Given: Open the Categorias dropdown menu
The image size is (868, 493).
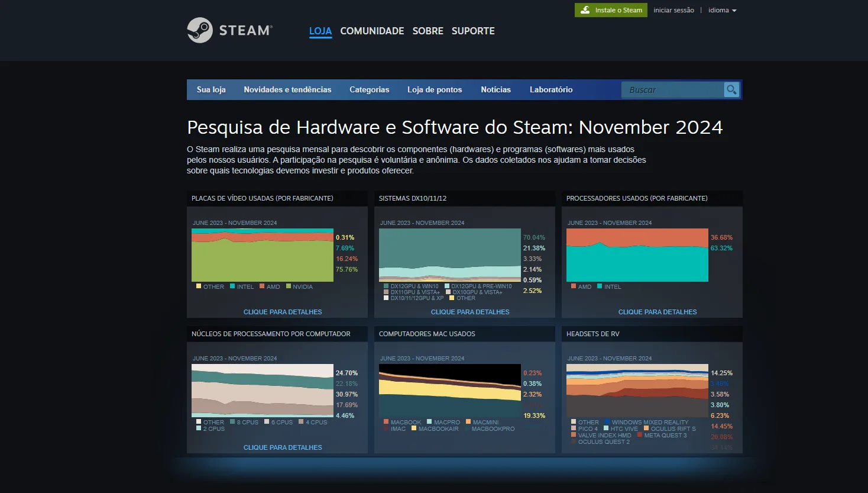Looking at the screenshot, I should pos(369,89).
